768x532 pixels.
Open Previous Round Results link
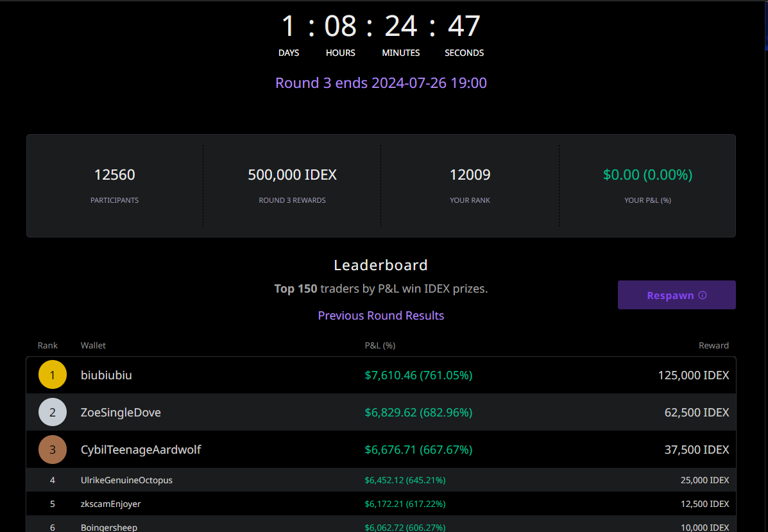(381, 316)
